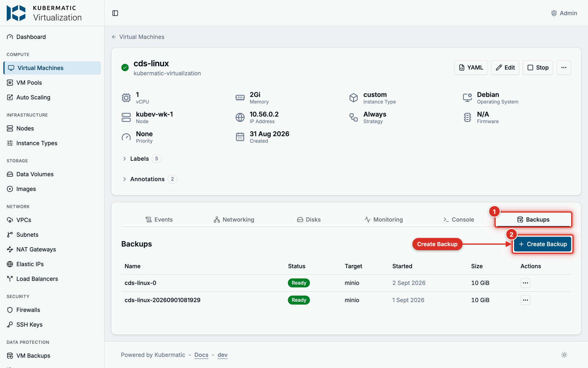Image resolution: width=588 pixels, height=368 pixels.
Task: Open the YAML view of cds-linux
Action: (471, 68)
